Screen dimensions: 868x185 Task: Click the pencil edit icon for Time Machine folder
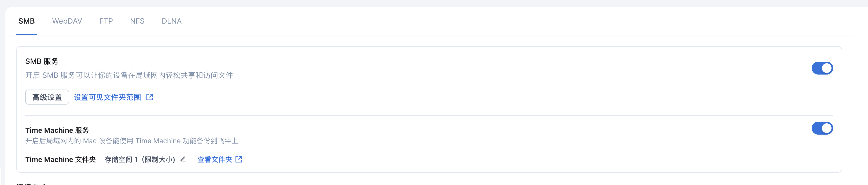tap(183, 159)
